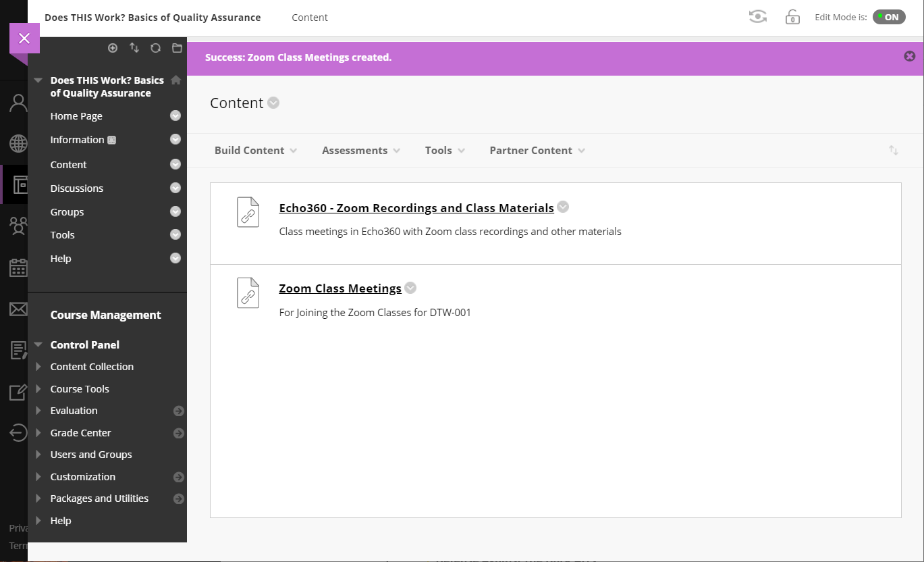Open Customization in Control Panel
Viewport: 924px width, 562px height.
tap(83, 477)
